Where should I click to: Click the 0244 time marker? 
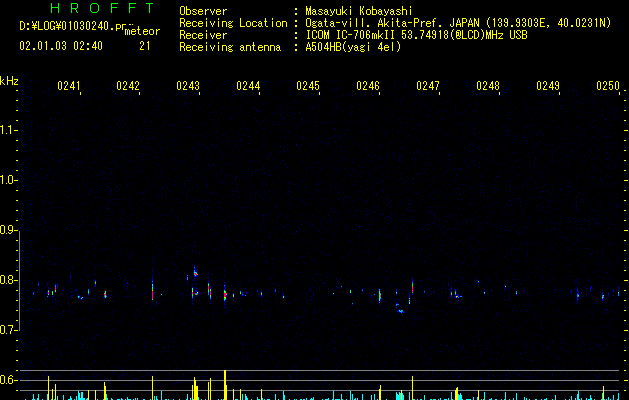pos(248,86)
